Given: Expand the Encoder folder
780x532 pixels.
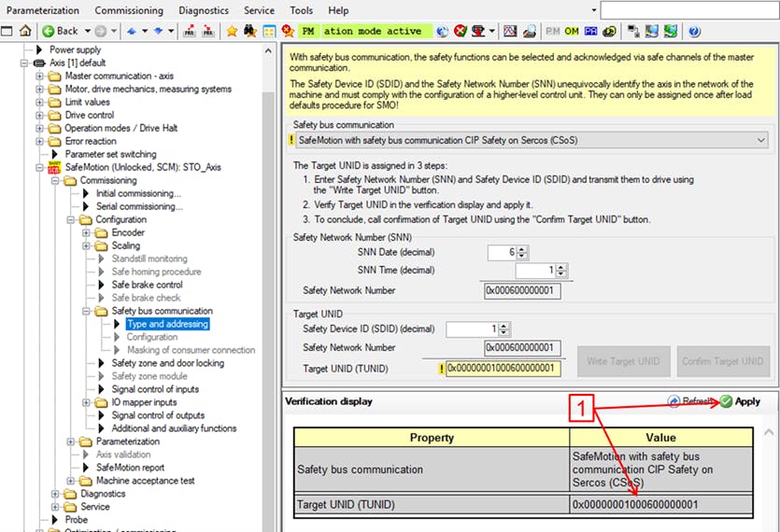Looking at the screenshot, I should click(x=86, y=232).
